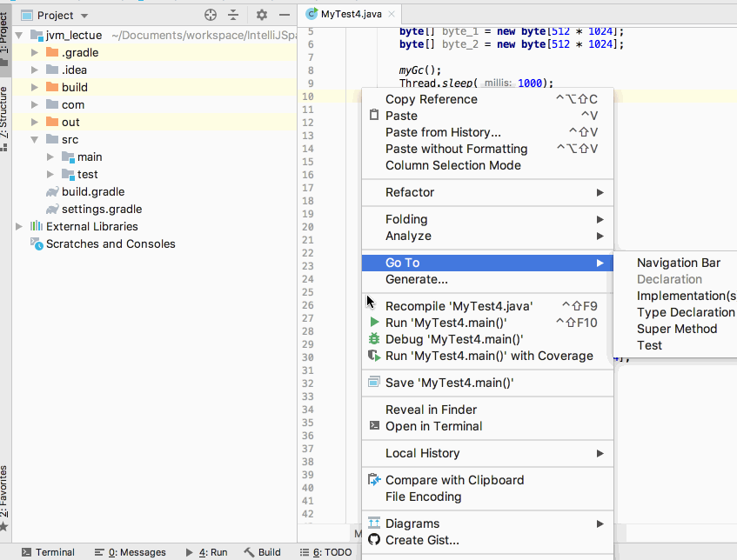
Task: Select Scratches and Consoles
Action: 111,243
